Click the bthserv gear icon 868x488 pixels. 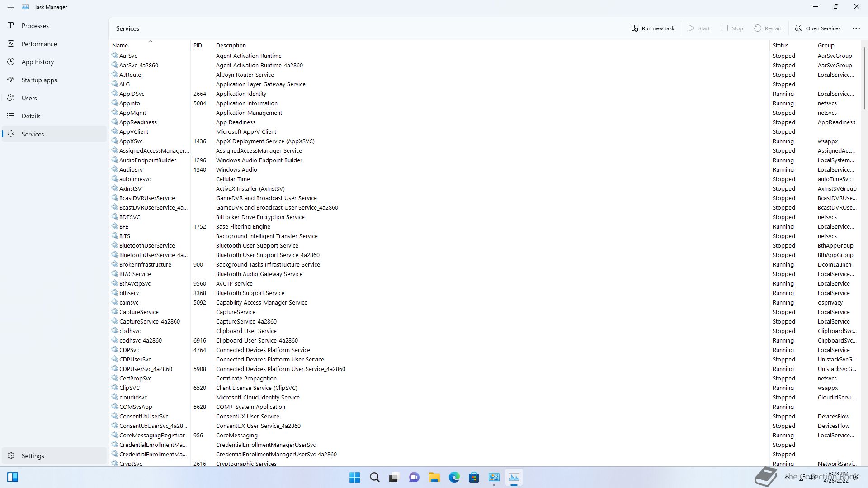click(x=115, y=293)
